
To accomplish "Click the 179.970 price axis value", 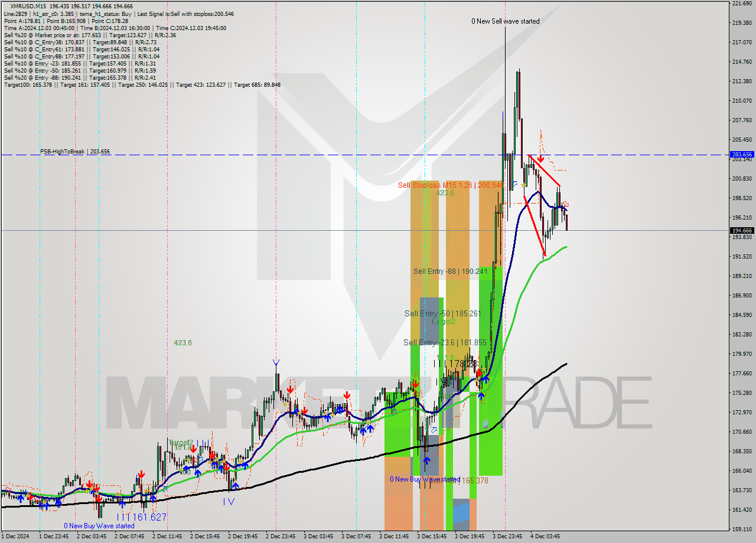I will (x=742, y=354).
